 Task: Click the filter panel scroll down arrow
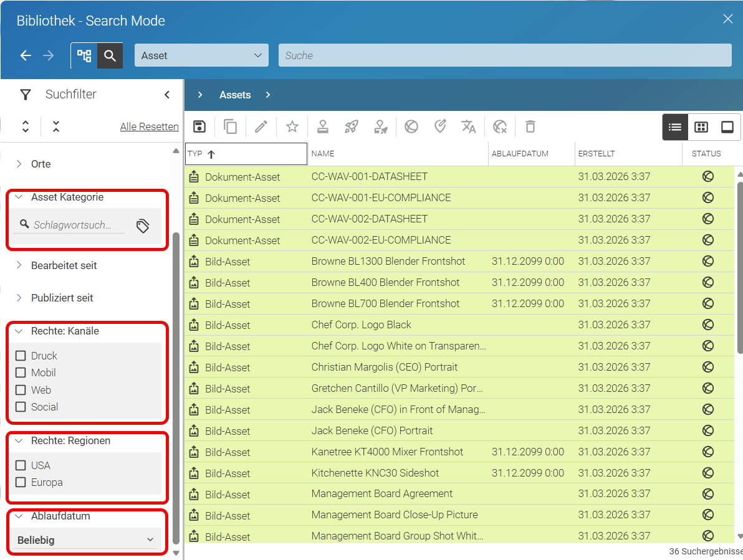tap(176, 553)
